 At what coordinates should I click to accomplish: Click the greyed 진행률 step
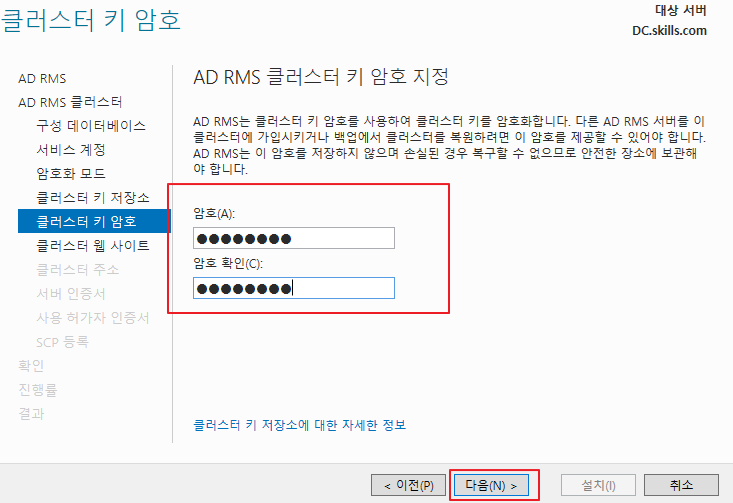click(x=37, y=389)
